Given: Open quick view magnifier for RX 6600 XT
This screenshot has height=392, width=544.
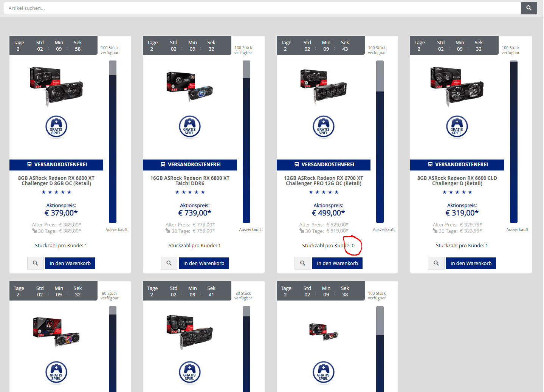Looking at the screenshot, I should click(36, 263).
